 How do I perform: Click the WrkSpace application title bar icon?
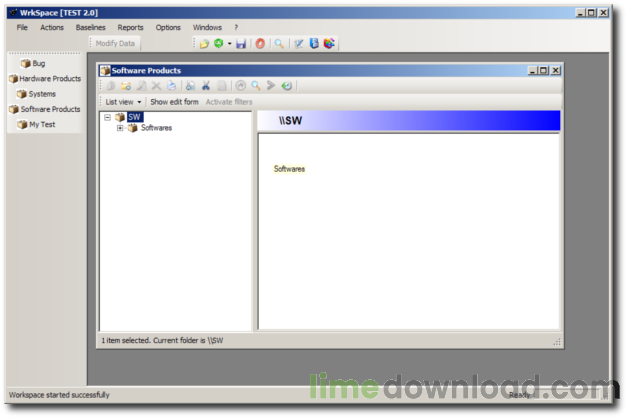[x=13, y=12]
